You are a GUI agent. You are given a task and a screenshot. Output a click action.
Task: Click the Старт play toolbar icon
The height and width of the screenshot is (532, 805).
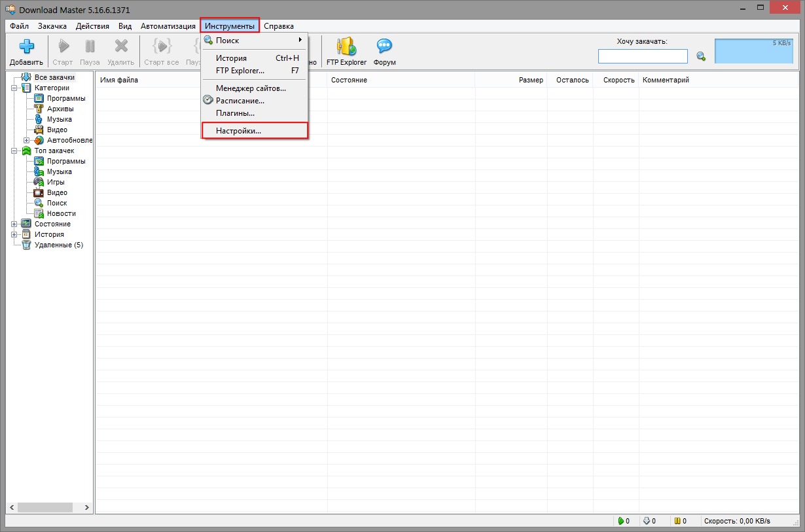pyautogui.click(x=63, y=47)
